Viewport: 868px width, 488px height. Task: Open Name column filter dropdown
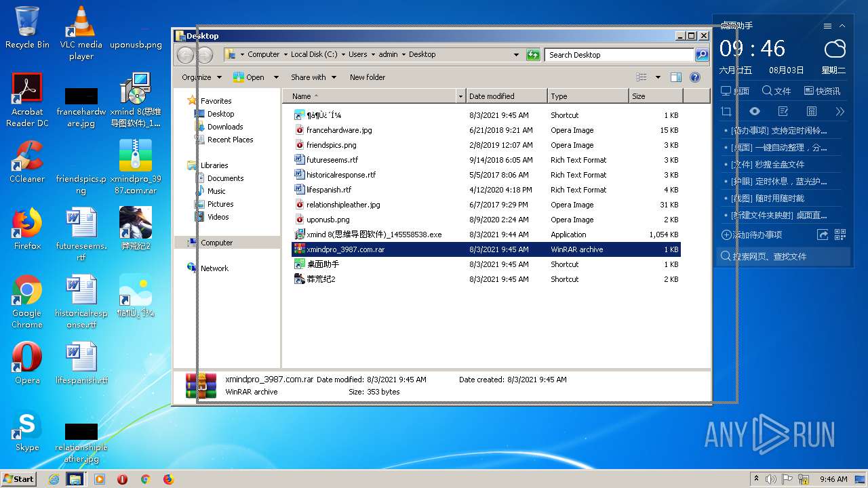tap(461, 96)
